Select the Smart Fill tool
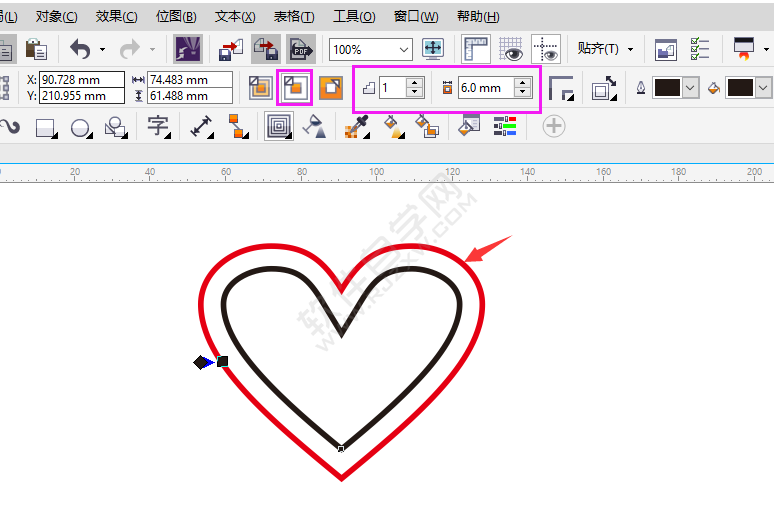Image resolution: width=774 pixels, height=525 pixels. click(427, 126)
